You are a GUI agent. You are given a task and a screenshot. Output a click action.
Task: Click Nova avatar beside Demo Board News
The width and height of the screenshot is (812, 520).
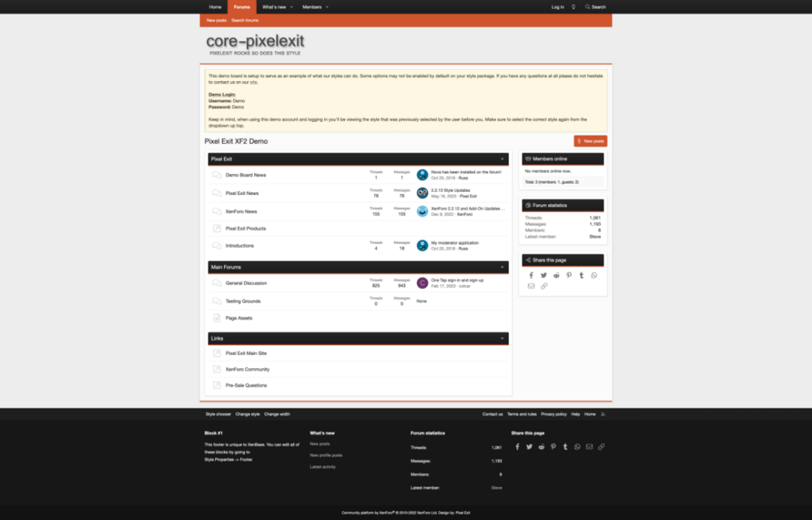tap(422, 175)
